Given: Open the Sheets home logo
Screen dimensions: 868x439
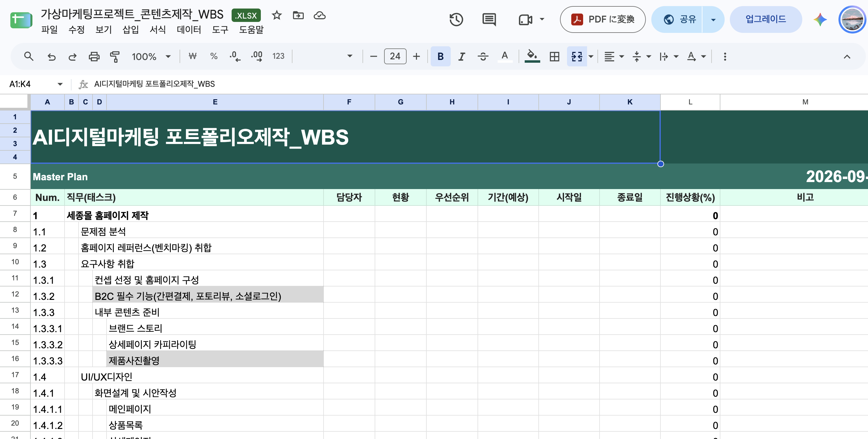Looking at the screenshot, I should point(21,20).
